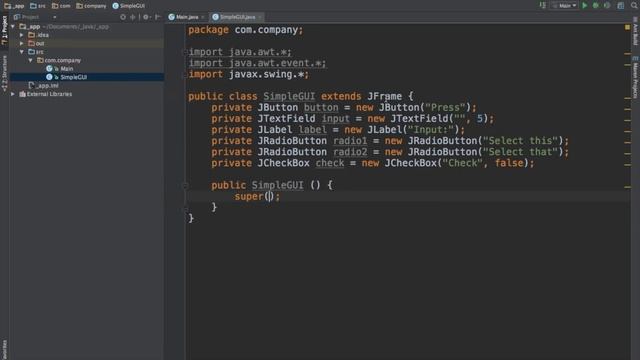Screen dimensions: 640x360
Task: Click the com breadcrumb in navigation bar
Action: (x=61, y=6)
